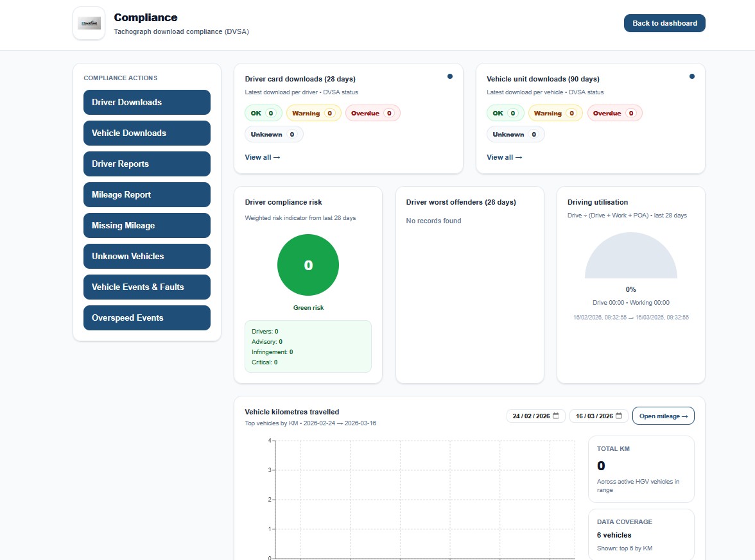This screenshot has width=755, height=560.
Task: Open the start date calendar picker
Action: click(x=555, y=416)
